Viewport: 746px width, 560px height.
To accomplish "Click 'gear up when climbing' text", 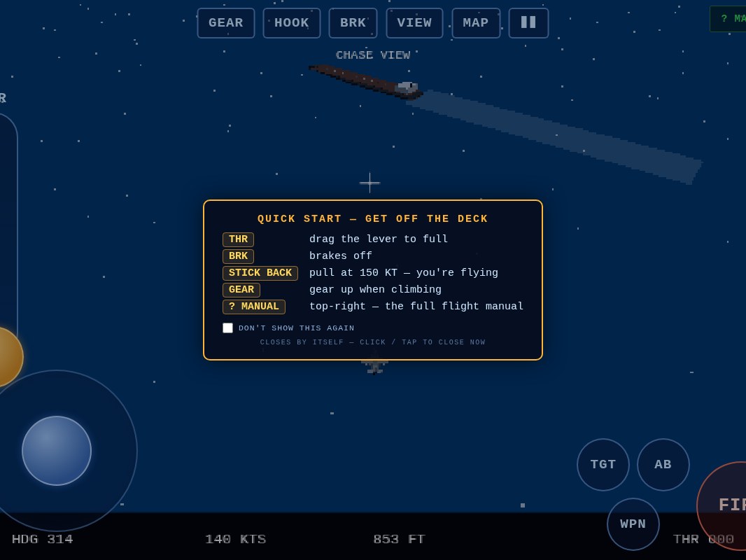I will pos(375,289).
